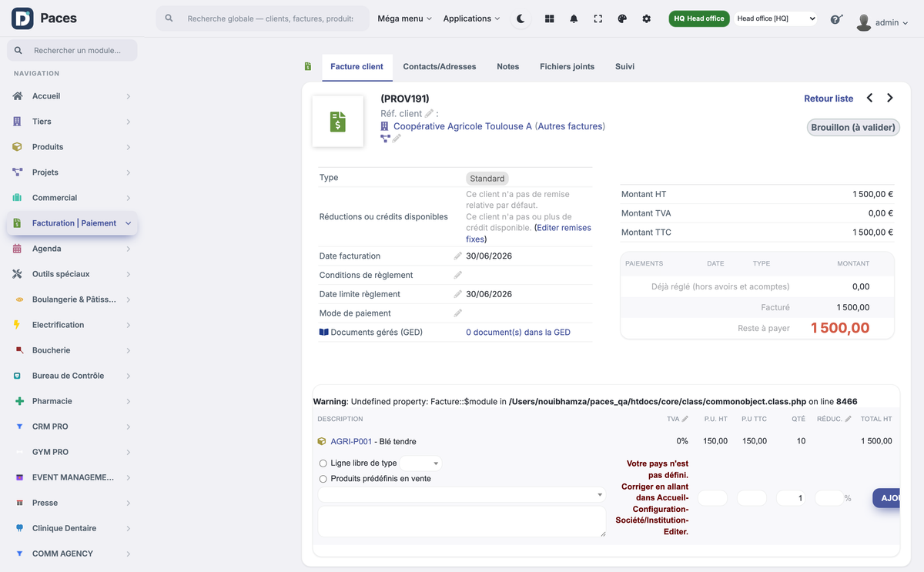Open product AGRI-P001 link
Screen dimensions: 924x572
click(x=351, y=442)
